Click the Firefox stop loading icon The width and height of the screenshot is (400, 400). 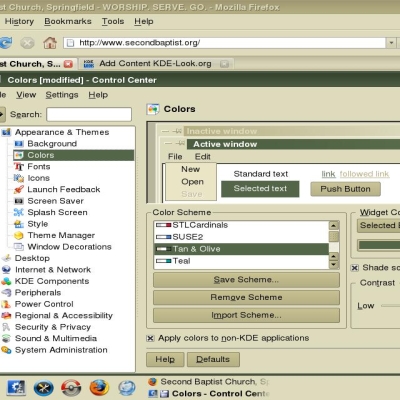tap(27, 43)
